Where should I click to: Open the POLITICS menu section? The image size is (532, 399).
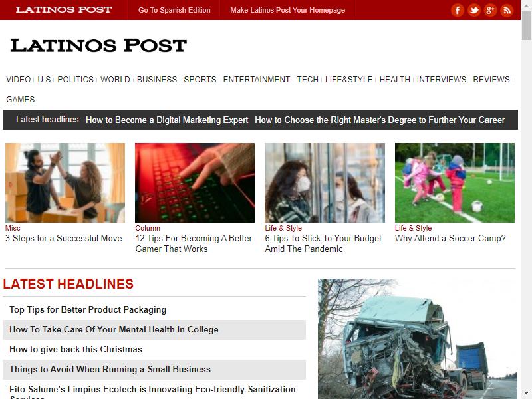pyautogui.click(x=75, y=79)
